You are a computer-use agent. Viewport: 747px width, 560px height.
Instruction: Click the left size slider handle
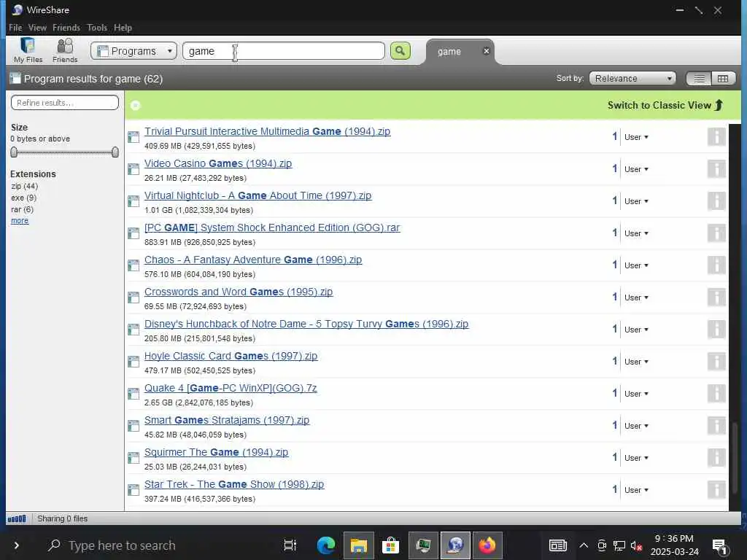click(14, 152)
